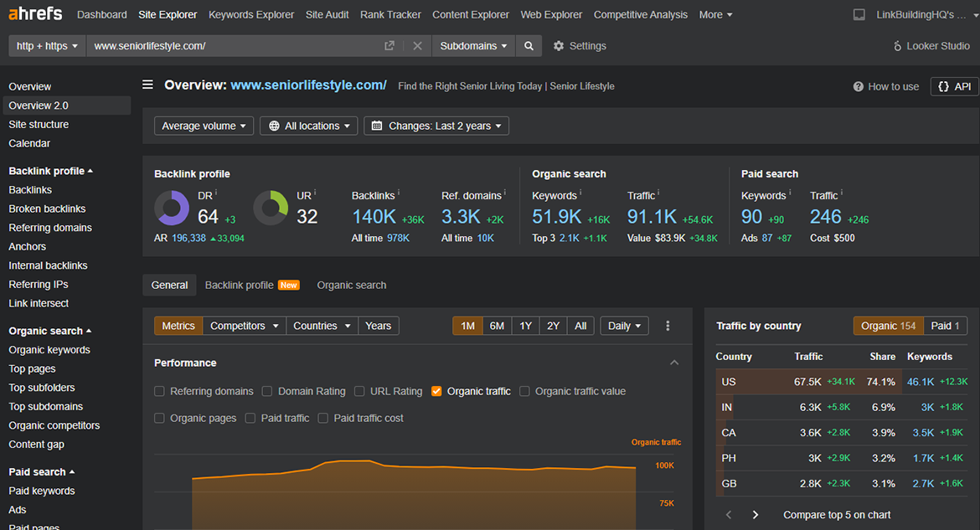980x530 pixels.
Task: Open Site Audit
Action: [x=327, y=14]
